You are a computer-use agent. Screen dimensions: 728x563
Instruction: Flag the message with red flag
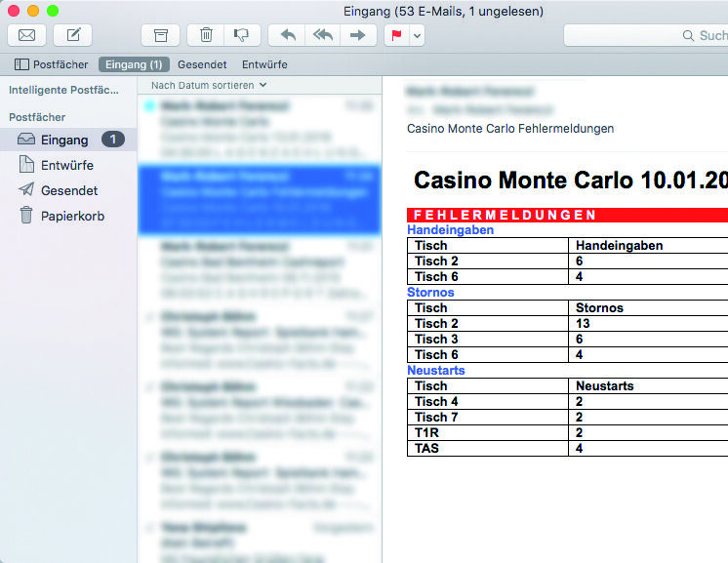tap(396, 35)
